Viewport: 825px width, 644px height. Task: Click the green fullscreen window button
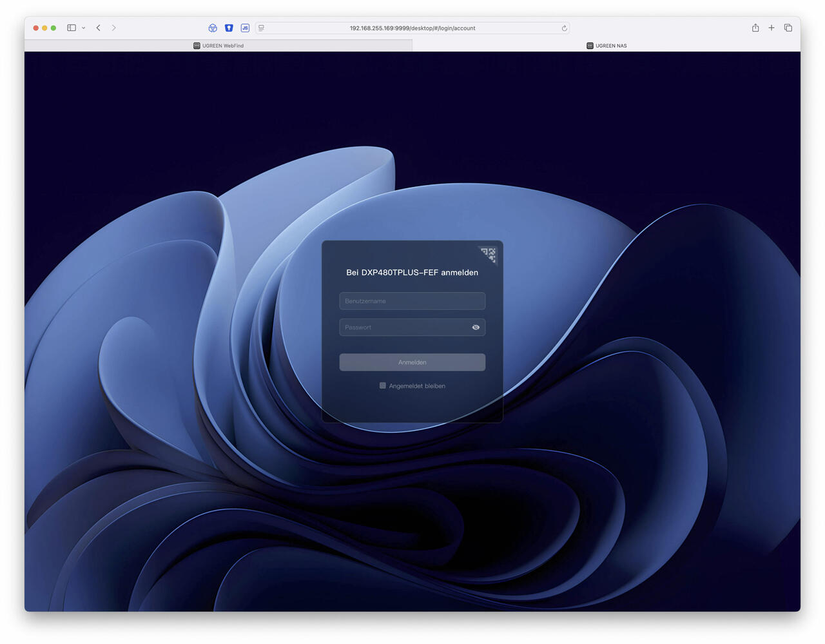(x=53, y=28)
